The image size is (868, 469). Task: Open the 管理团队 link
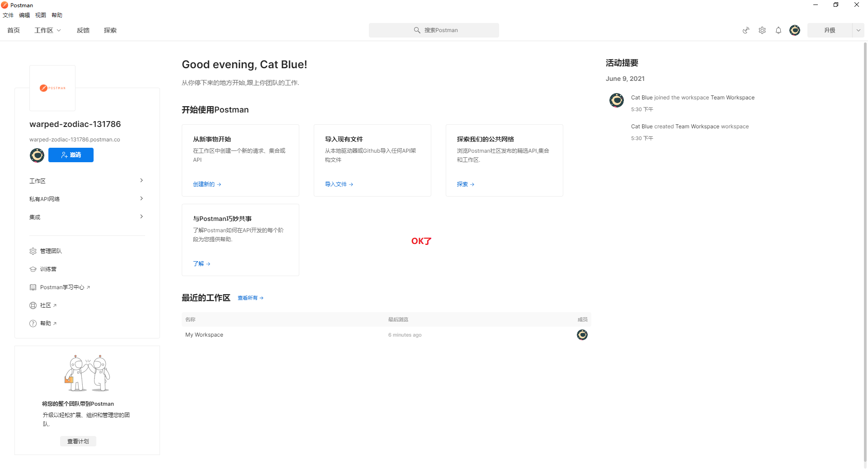[x=51, y=251]
